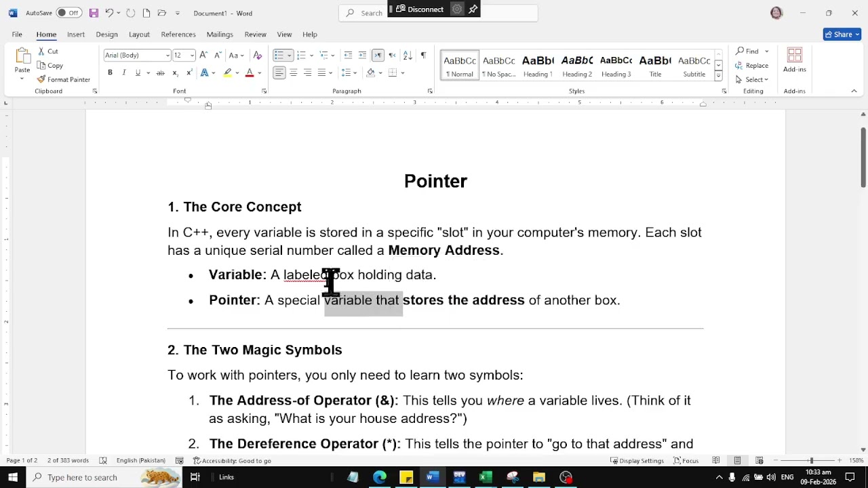Toggle Left-to-Right text direction
The image size is (868, 488).
coord(378,55)
